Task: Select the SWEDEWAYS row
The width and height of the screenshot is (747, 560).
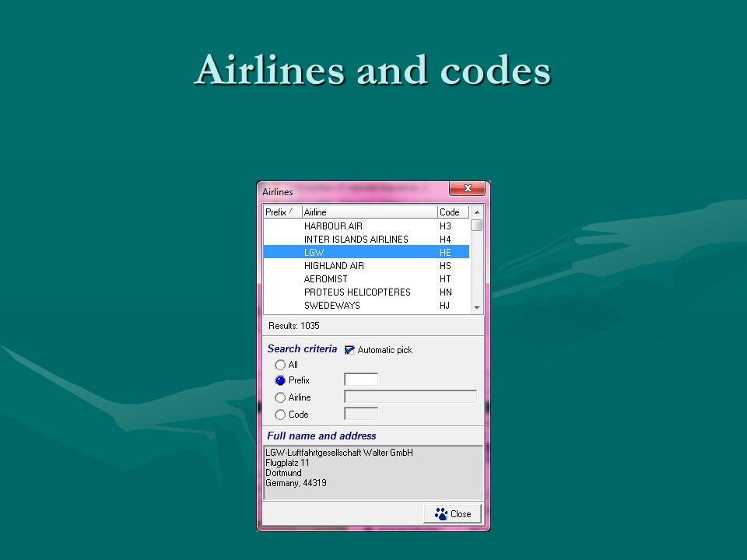Action: 366,306
